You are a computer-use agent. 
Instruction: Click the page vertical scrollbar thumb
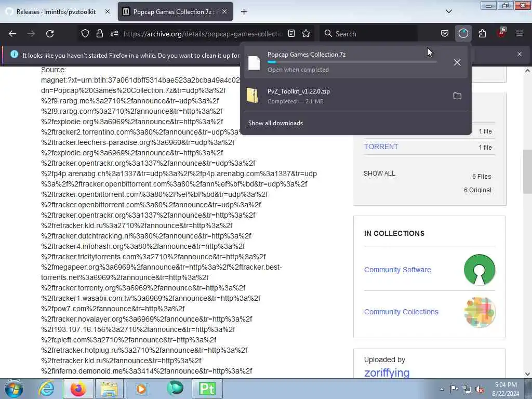(x=527, y=171)
